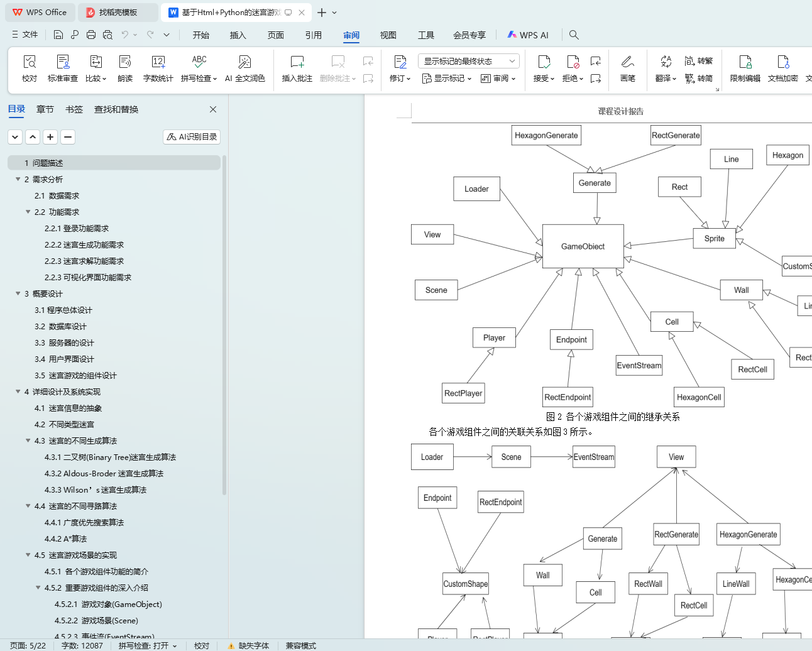Open the 标准审查 standards review tool

click(x=63, y=68)
